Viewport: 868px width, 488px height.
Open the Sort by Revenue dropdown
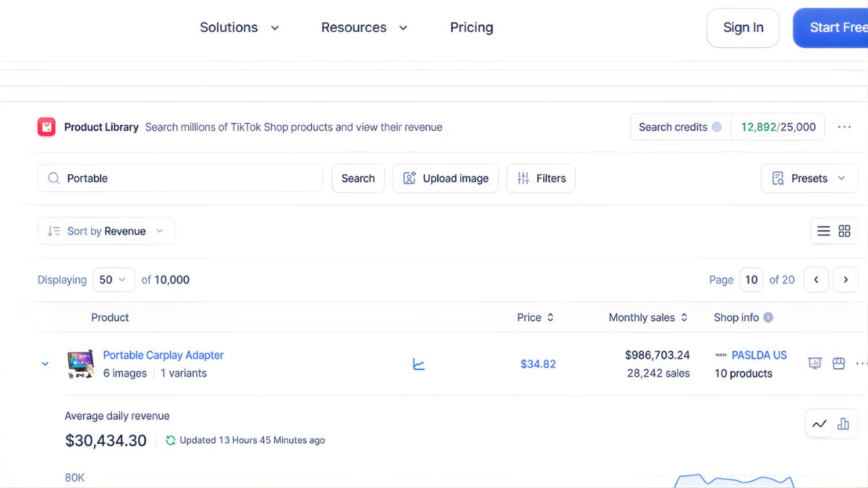[106, 231]
